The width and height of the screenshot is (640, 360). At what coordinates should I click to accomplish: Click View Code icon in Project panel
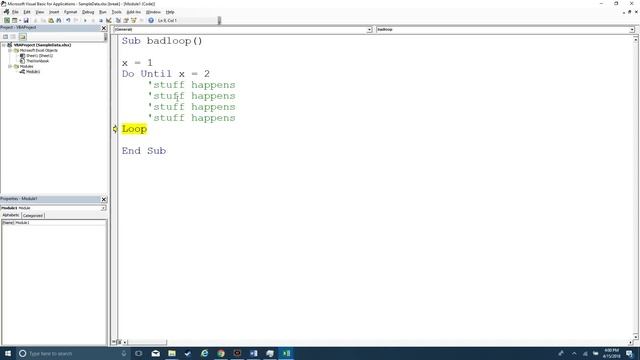(6, 37)
